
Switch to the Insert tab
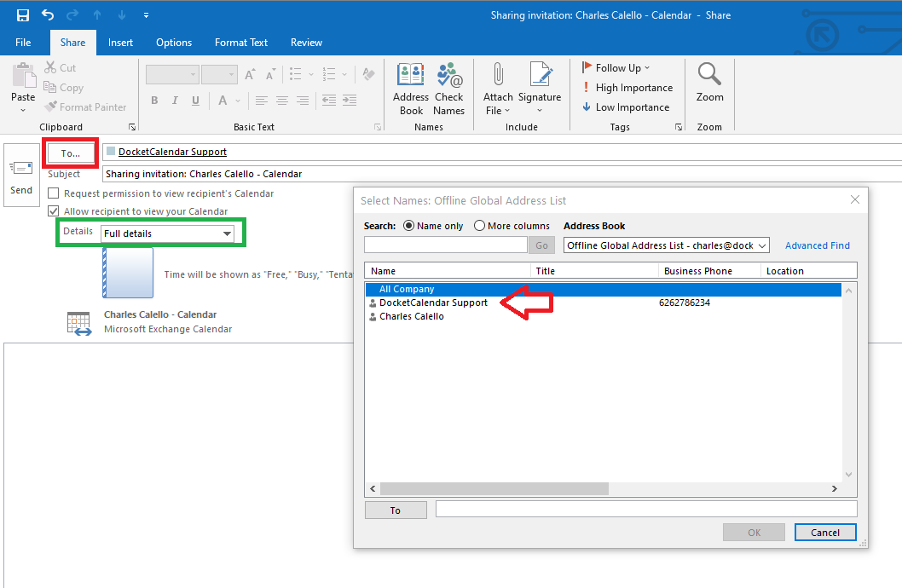[x=120, y=43]
